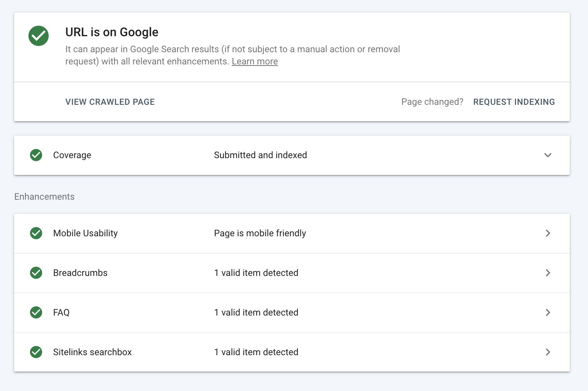Click the Coverage green check icon
The width and height of the screenshot is (588, 391).
(36, 155)
